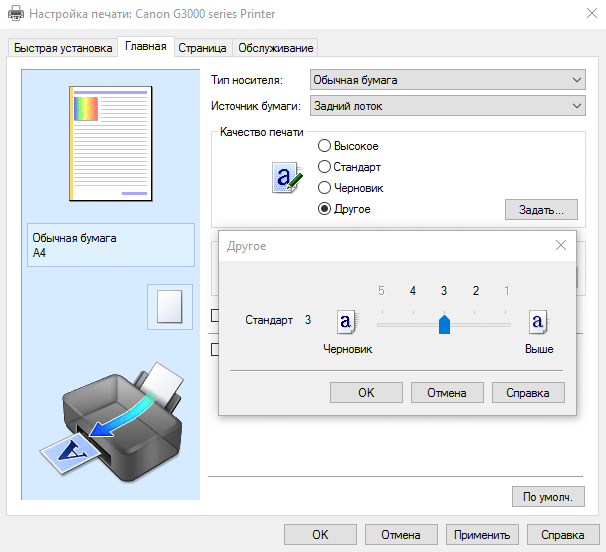Switch to the Быстрая установка tab
Screen dimensions: 606x552
63,48
